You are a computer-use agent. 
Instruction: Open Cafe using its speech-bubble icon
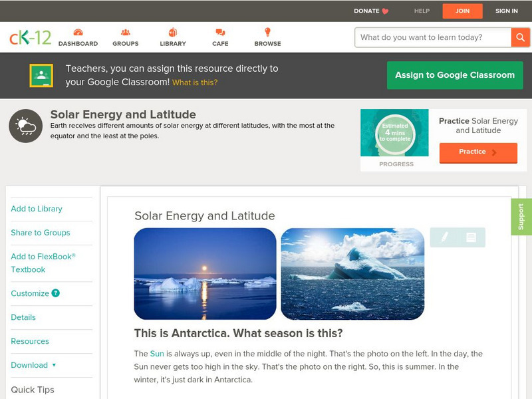(x=219, y=31)
